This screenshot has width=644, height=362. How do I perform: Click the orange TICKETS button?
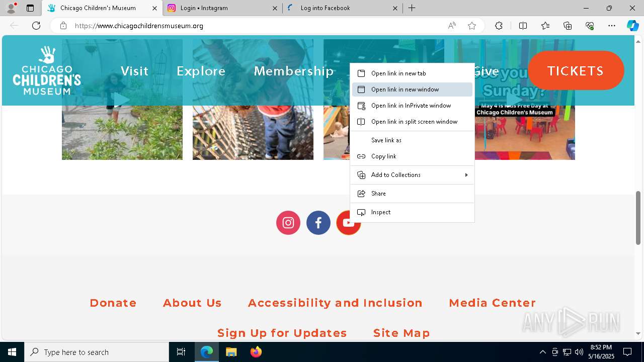[576, 70]
